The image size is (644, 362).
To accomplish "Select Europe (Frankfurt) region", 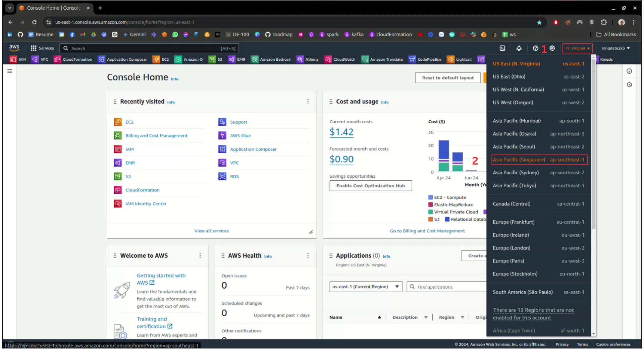I will click(538, 222).
